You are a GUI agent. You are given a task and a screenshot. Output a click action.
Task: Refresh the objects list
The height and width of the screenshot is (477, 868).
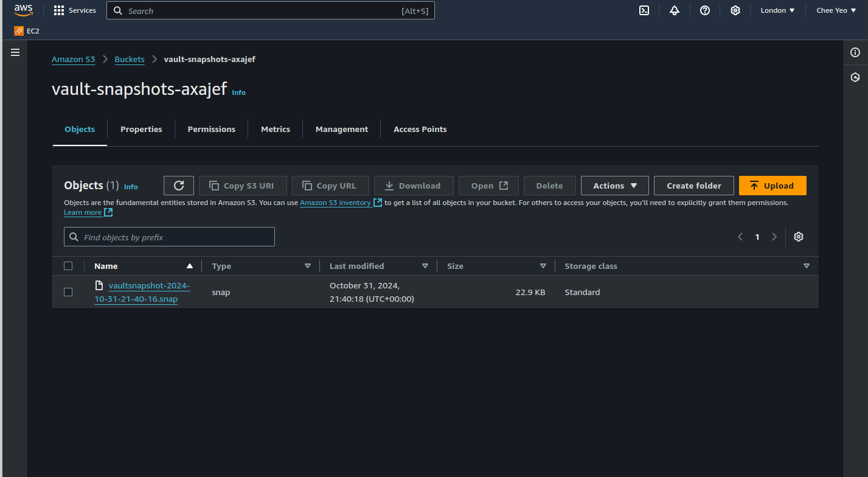(x=179, y=186)
